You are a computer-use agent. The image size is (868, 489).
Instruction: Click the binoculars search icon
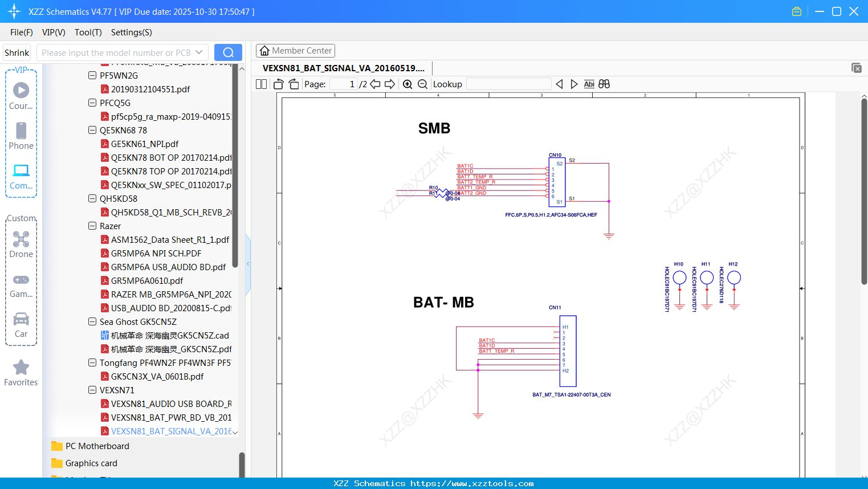click(604, 84)
